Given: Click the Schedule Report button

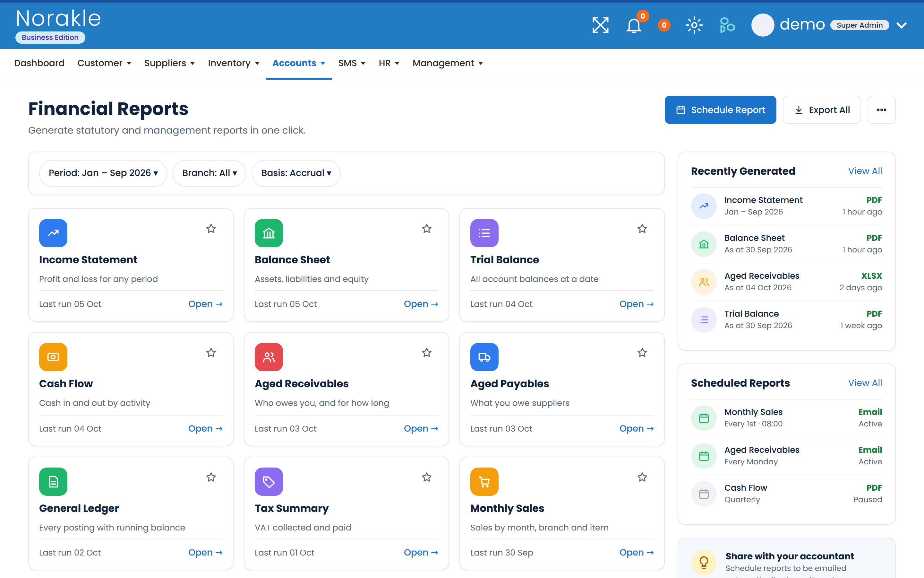Looking at the screenshot, I should coord(720,110).
